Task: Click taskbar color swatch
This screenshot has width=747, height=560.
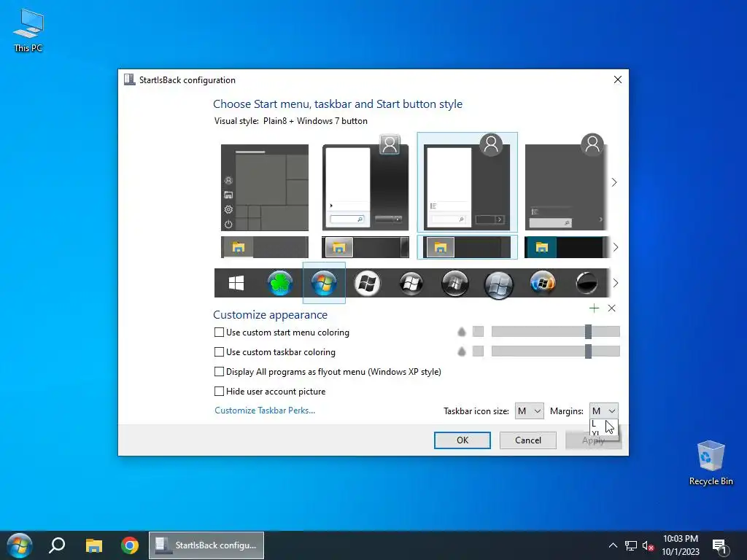Action: (478, 351)
